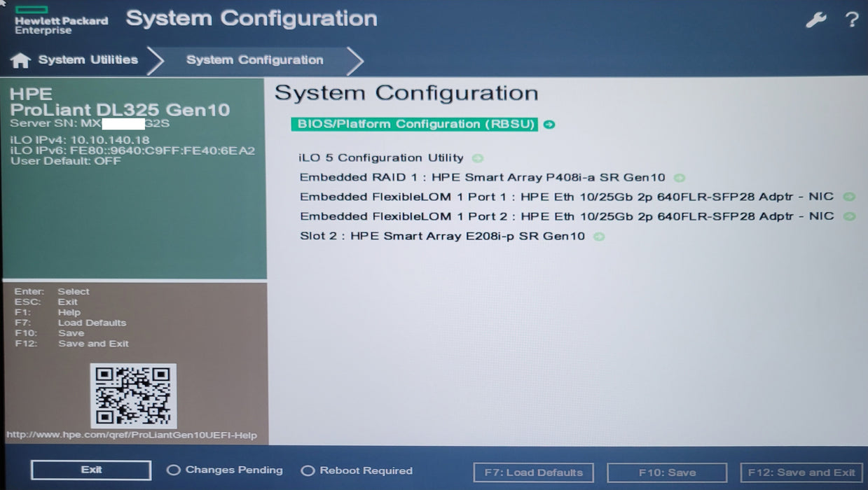Screen dimensions: 868x490
Task: Click F7: Load Defaults button
Action: [534, 472]
